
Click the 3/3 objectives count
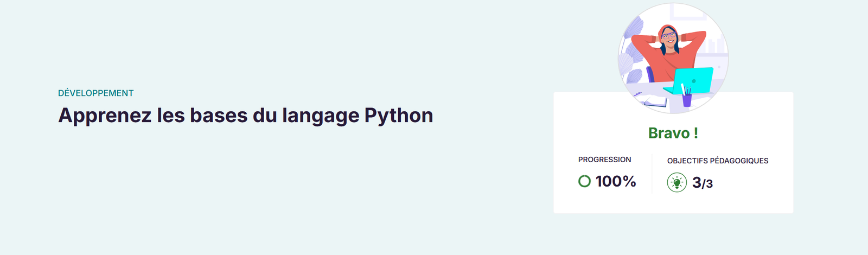click(702, 183)
